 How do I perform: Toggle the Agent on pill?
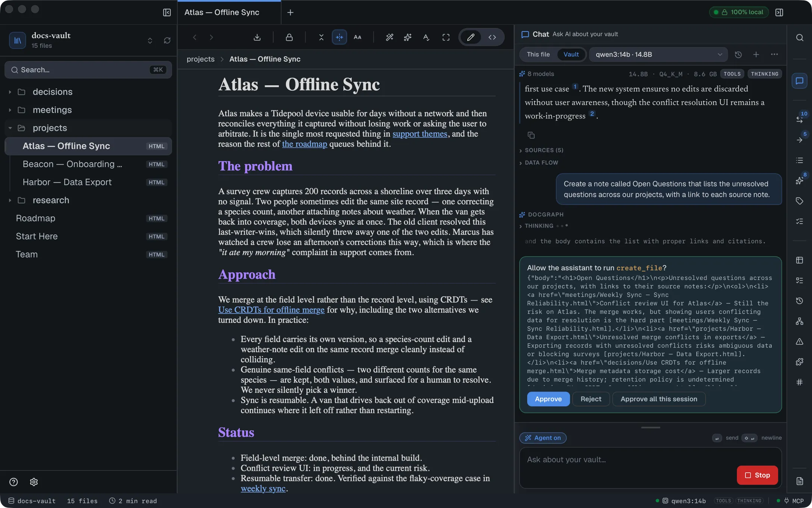click(x=543, y=438)
